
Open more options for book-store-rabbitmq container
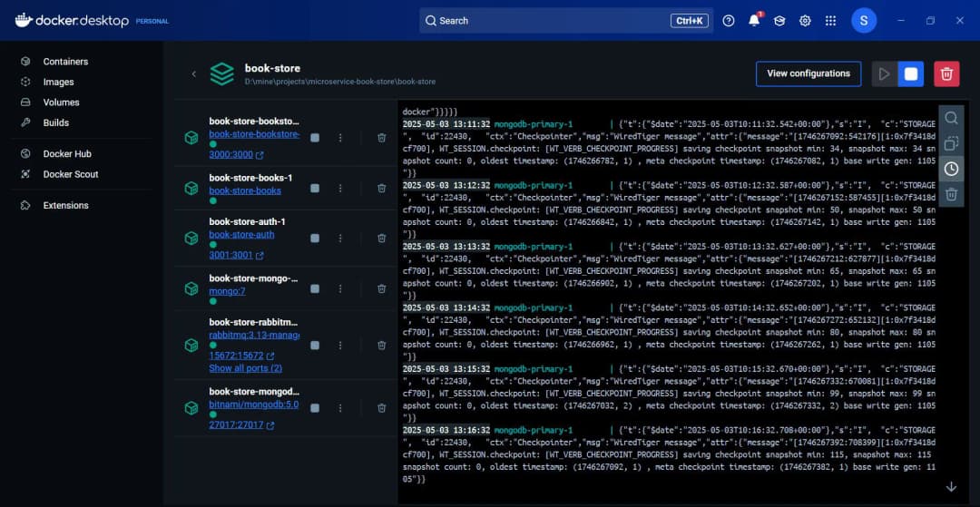click(x=340, y=346)
